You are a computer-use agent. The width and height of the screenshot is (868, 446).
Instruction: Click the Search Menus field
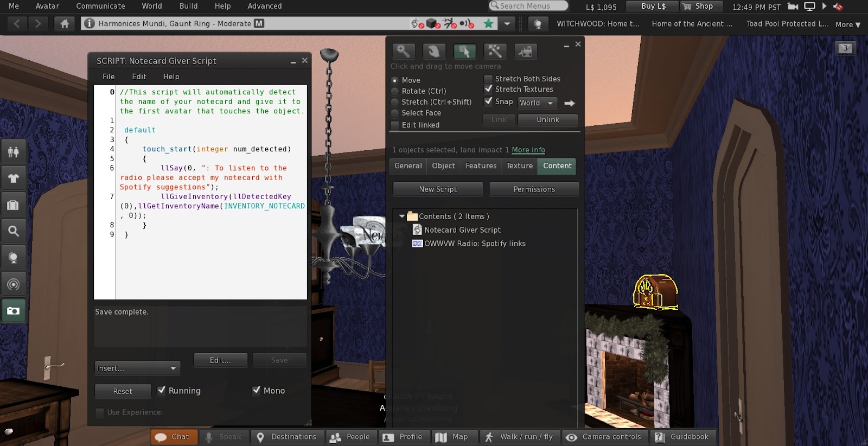528,6
